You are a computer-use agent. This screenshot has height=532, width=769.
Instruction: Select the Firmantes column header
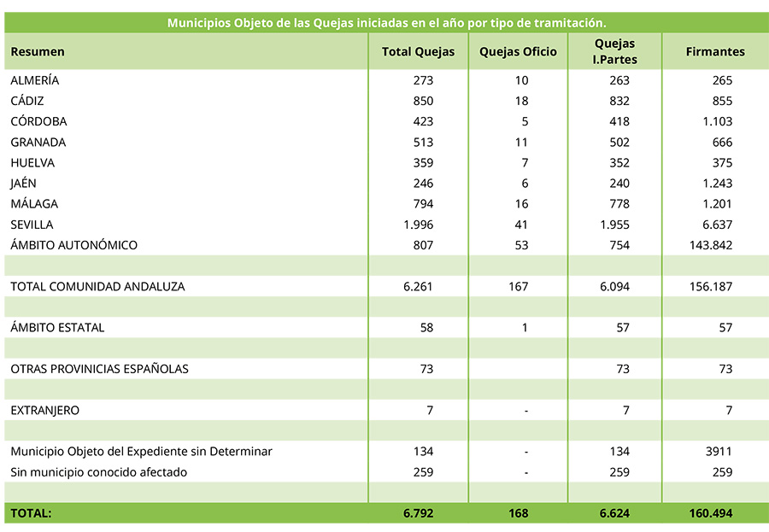click(715, 52)
